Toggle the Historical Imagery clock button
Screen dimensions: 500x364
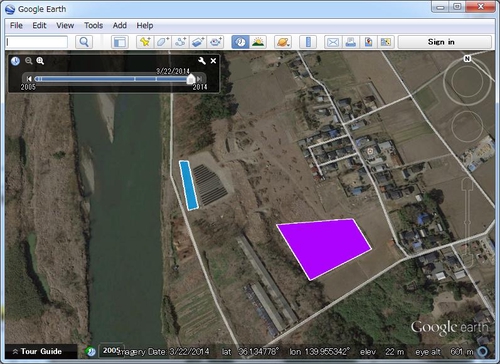(x=240, y=42)
